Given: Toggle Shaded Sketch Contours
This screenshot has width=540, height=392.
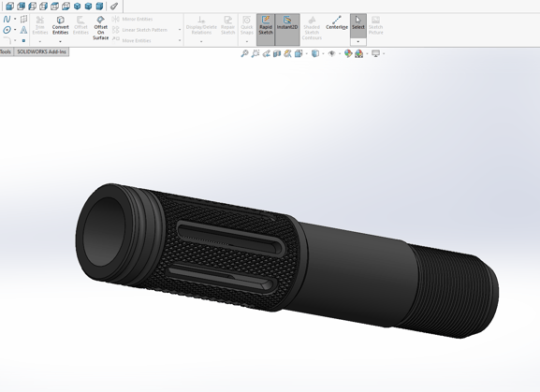Looking at the screenshot, I should (312, 27).
